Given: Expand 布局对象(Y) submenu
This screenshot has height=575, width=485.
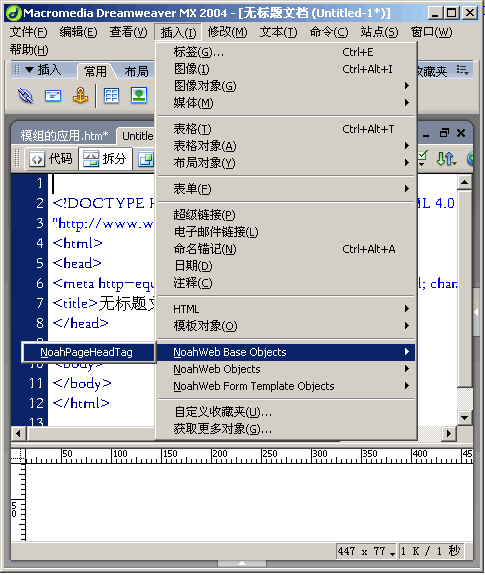Looking at the screenshot, I should tap(287, 163).
